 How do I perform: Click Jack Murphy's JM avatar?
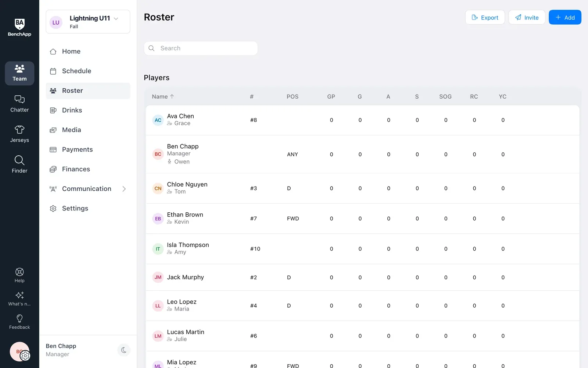(158, 277)
